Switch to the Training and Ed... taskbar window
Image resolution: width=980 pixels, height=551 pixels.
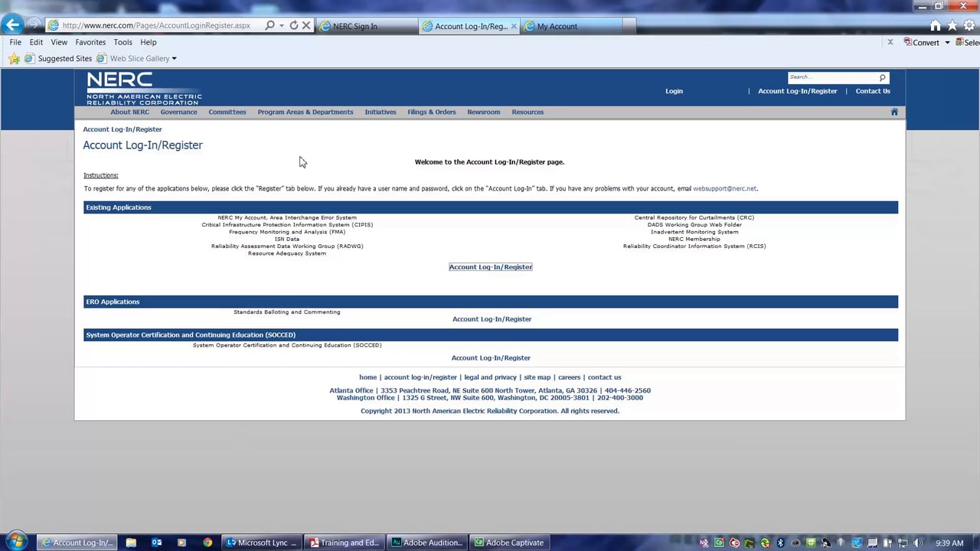(x=345, y=543)
